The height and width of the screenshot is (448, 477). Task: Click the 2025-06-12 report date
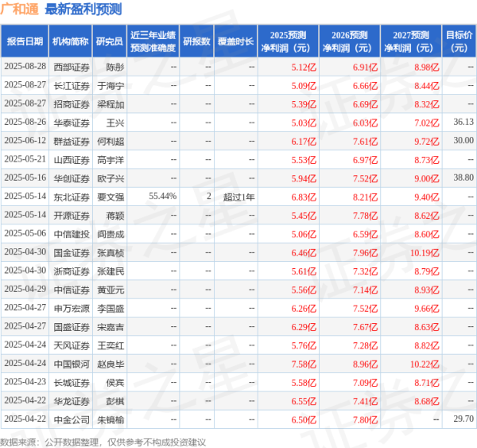pos(25,140)
